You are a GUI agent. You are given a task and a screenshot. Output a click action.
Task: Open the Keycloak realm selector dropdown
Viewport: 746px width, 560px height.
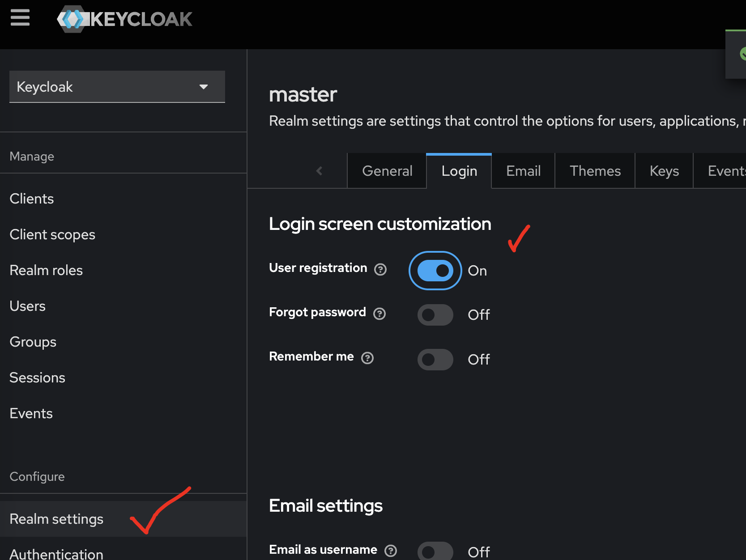(x=117, y=87)
